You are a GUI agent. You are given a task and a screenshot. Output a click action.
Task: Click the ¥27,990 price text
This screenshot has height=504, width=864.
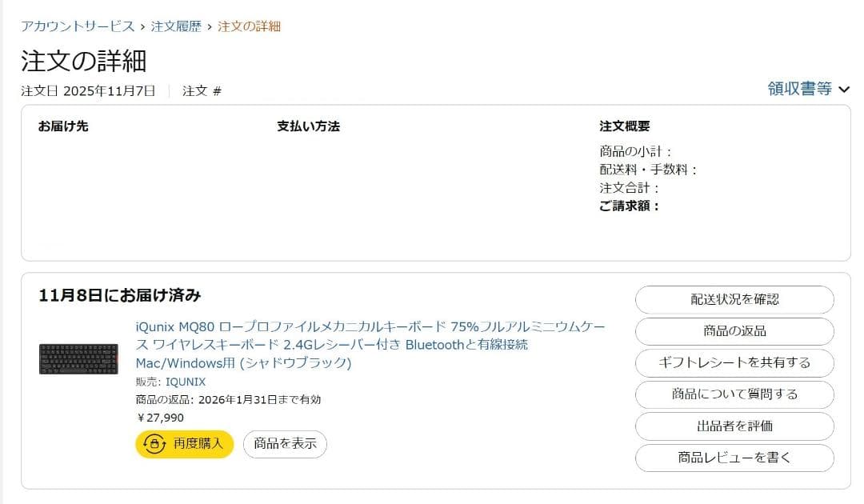pos(160,417)
